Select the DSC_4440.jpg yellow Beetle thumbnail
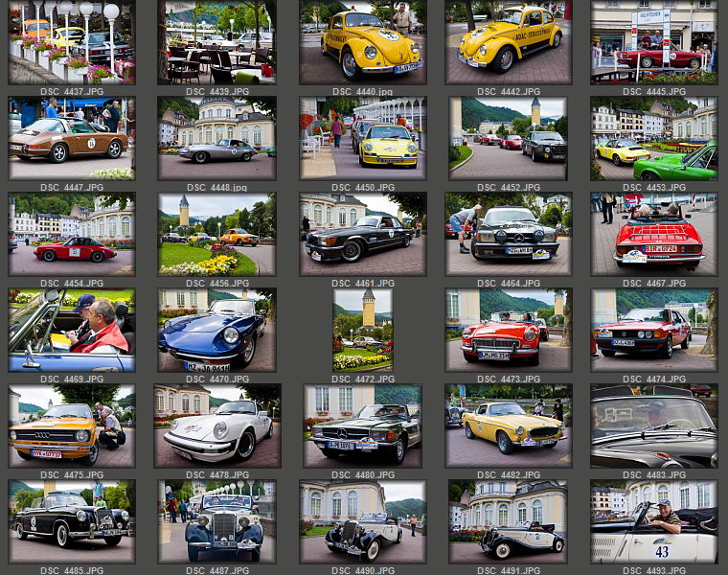This screenshot has height=575, width=728. pos(362,42)
